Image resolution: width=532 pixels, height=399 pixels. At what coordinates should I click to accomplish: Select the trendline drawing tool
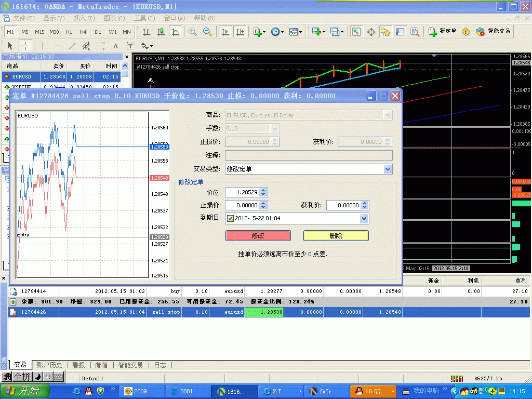[72, 46]
